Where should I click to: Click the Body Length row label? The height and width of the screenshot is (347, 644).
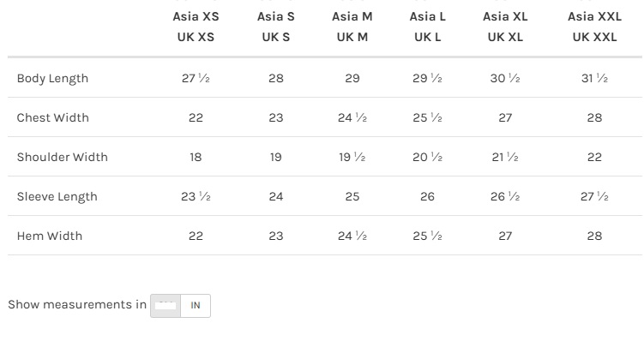(x=52, y=79)
